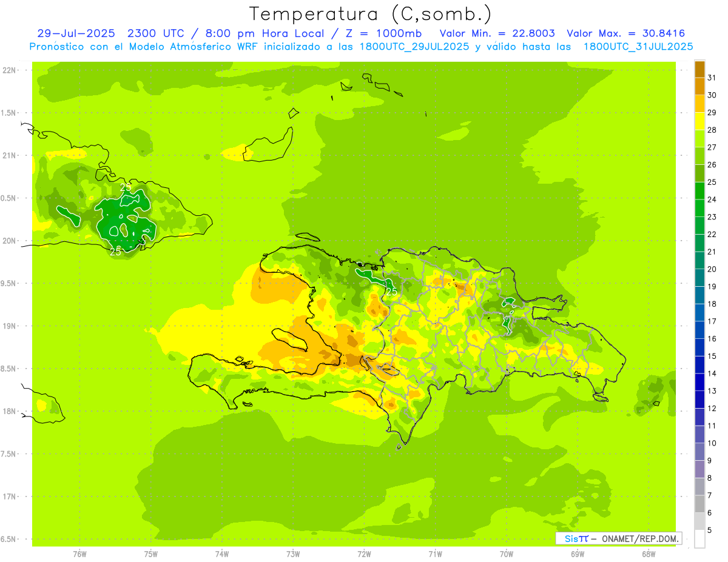Click the 68W longitude label
This screenshot has width=728, height=562.
click(649, 555)
